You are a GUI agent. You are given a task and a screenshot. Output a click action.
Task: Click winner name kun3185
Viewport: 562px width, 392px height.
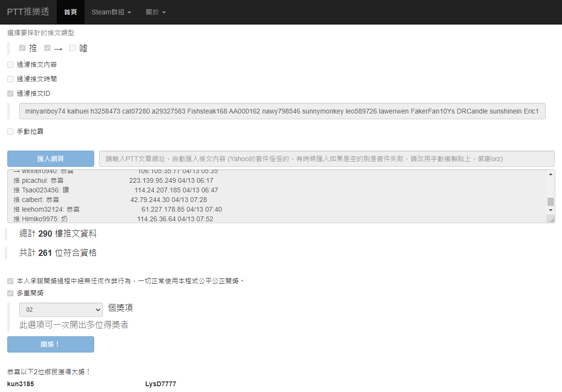coord(20,384)
